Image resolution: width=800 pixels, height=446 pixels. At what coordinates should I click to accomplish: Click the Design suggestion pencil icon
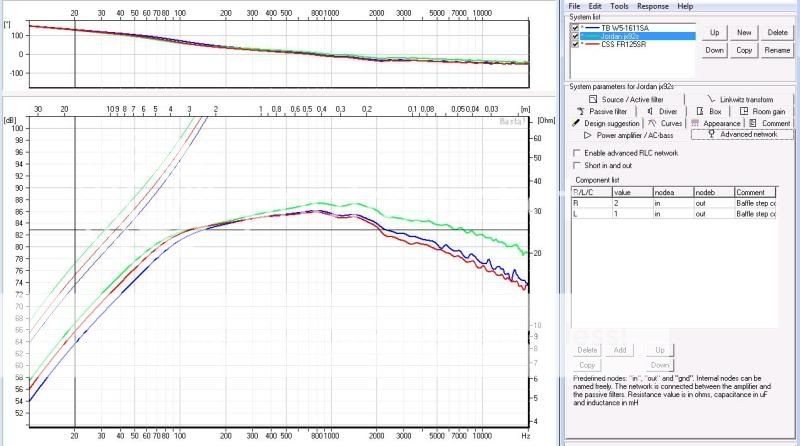(576, 123)
